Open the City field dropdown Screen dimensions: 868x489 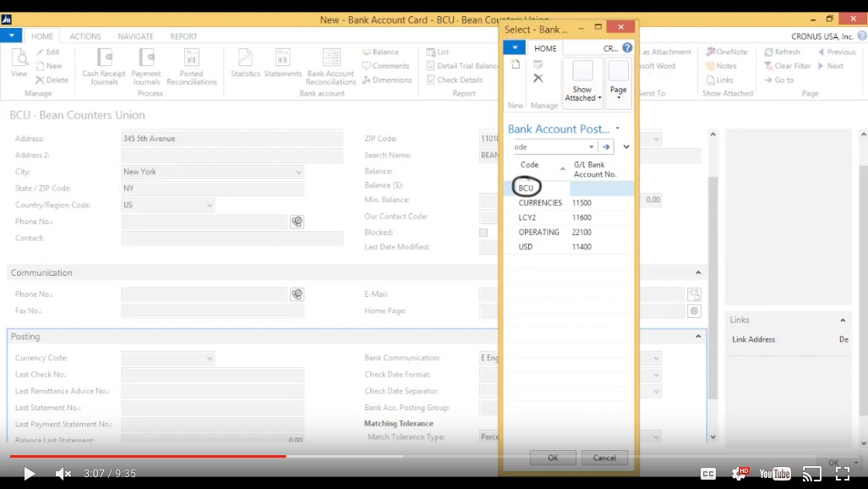298,171
